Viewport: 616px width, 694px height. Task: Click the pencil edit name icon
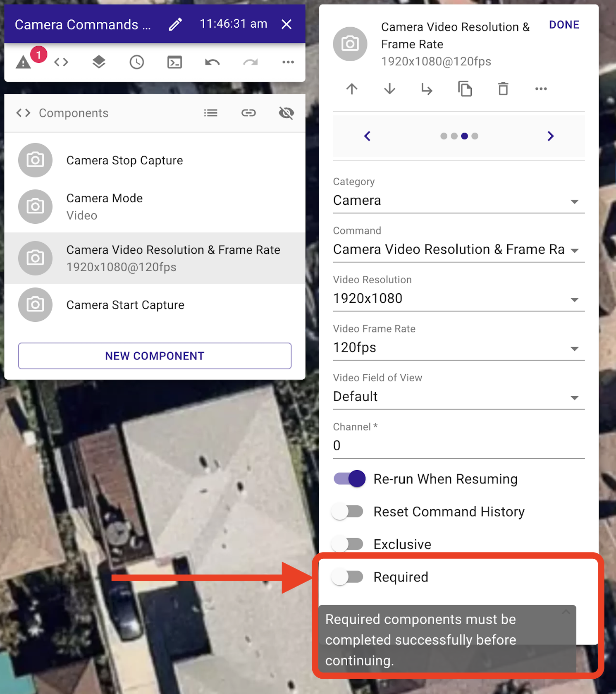tap(175, 24)
